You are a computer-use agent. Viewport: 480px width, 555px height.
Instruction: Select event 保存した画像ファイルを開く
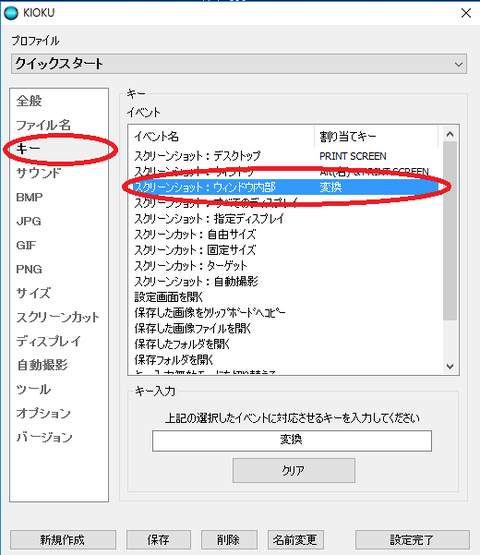[192, 328]
